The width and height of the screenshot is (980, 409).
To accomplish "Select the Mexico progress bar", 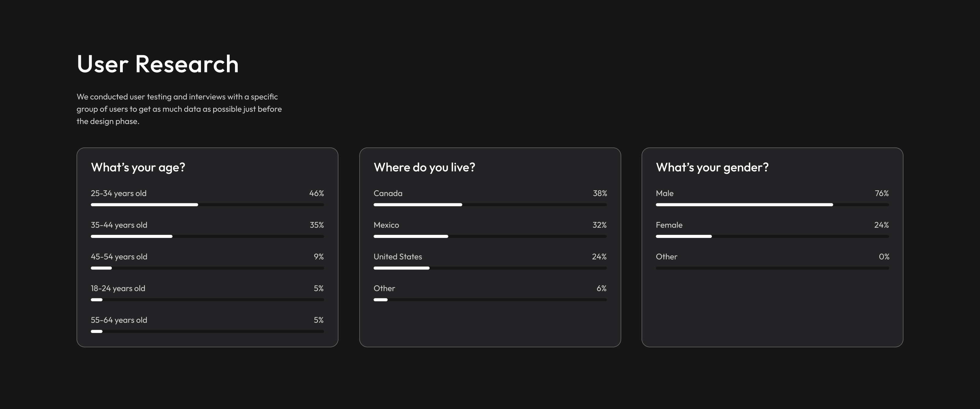I will (x=490, y=236).
